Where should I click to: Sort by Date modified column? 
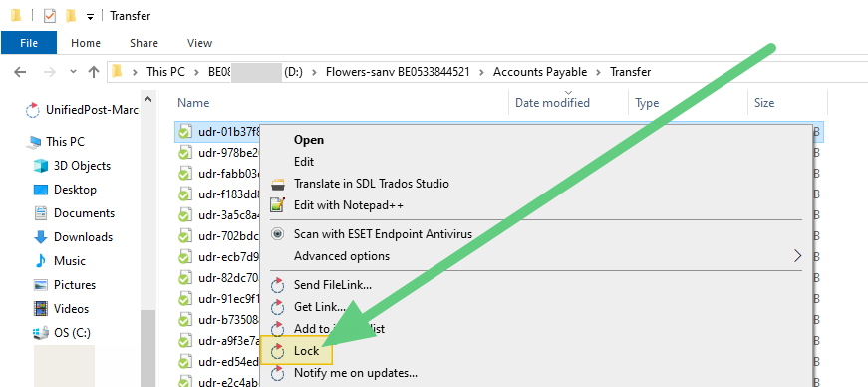coord(552,103)
